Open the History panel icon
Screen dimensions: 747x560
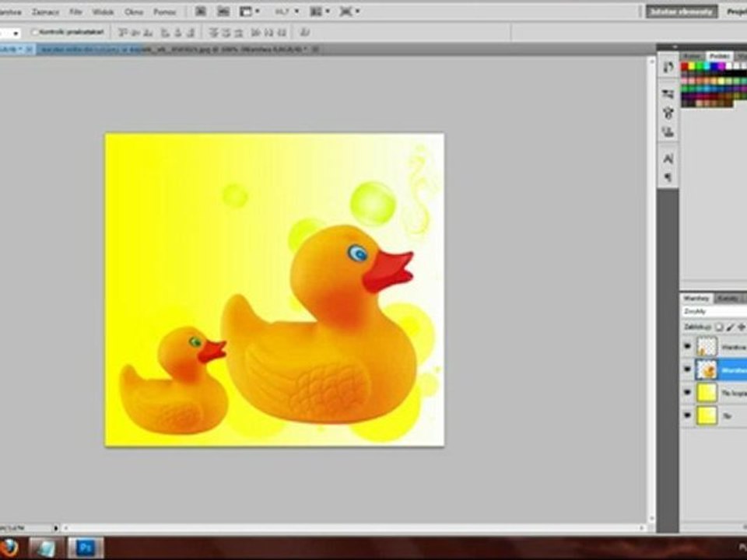tap(668, 68)
